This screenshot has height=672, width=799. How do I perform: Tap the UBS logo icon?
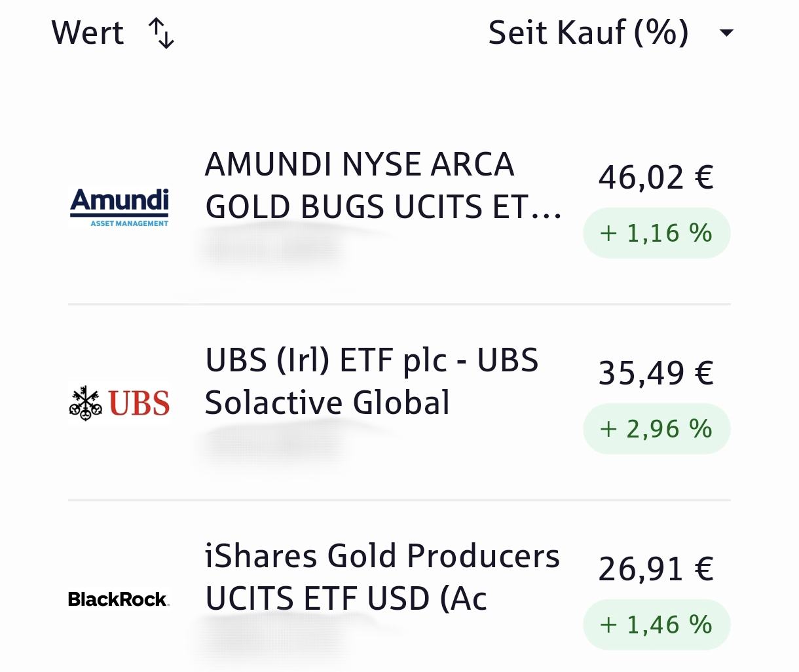pos(119,403)
